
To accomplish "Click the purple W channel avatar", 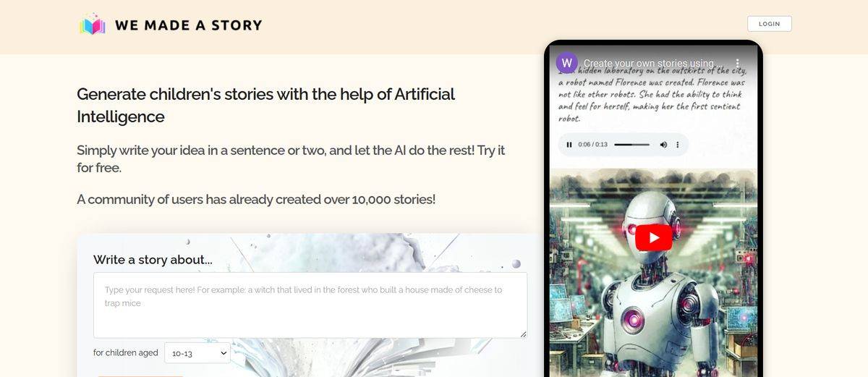I will [566, 62].
